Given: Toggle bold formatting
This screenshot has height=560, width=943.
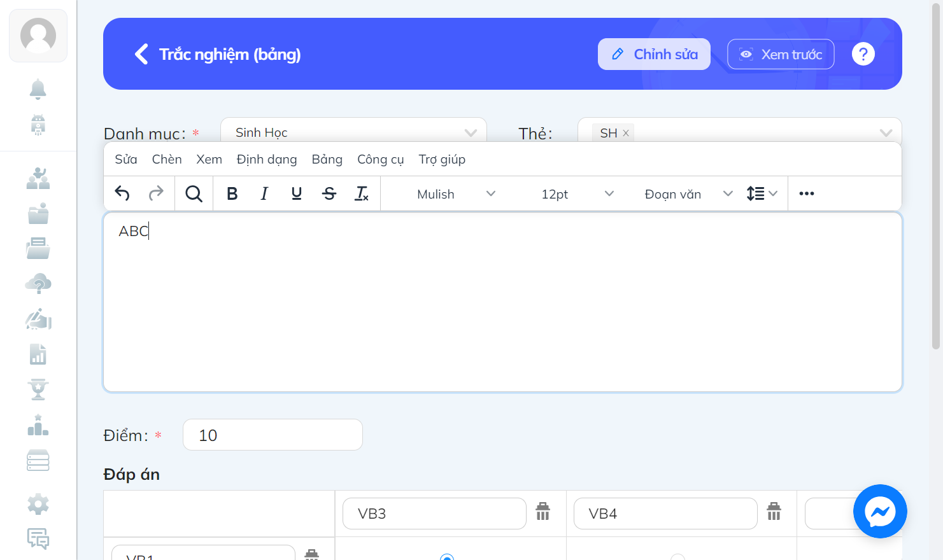Looking at the screenshot, I should (x=232, y=193).
